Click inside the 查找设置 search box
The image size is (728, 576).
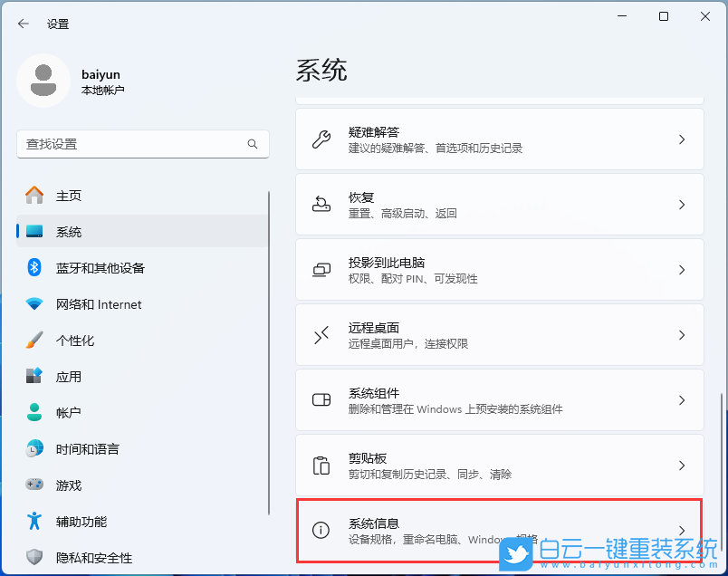pos(142,144)
